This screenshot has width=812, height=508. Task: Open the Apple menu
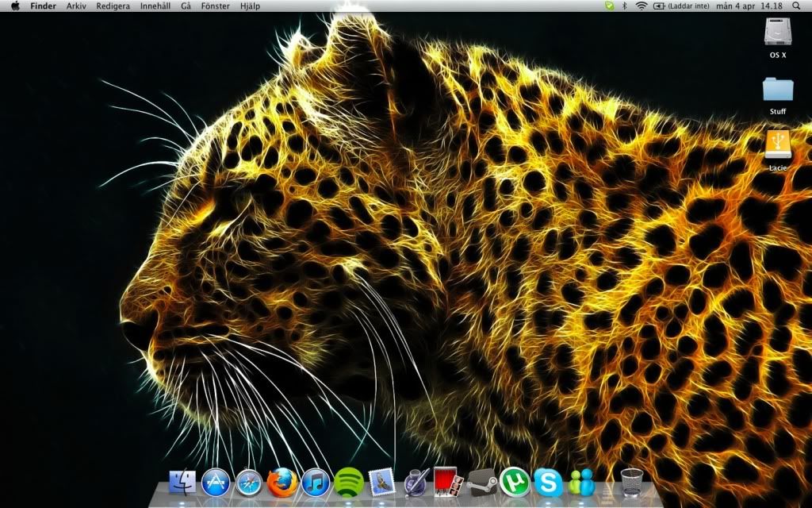pyautogui.click(x=15, y=6)
